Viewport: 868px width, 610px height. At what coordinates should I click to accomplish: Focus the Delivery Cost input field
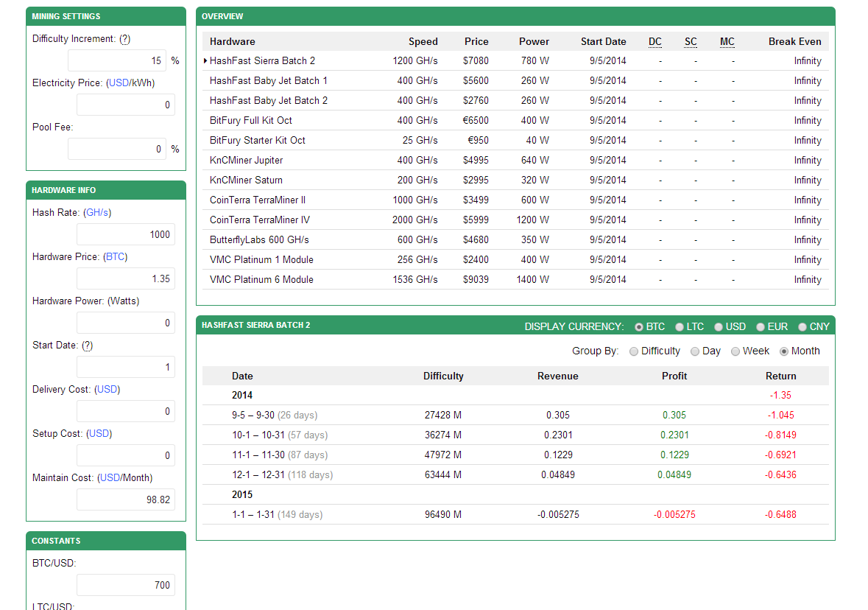126,412
